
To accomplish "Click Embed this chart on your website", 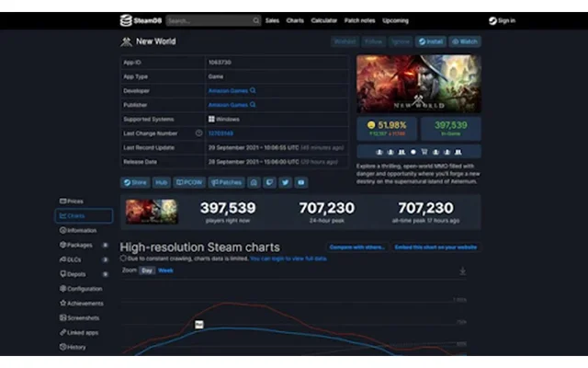I will (435, 247).
